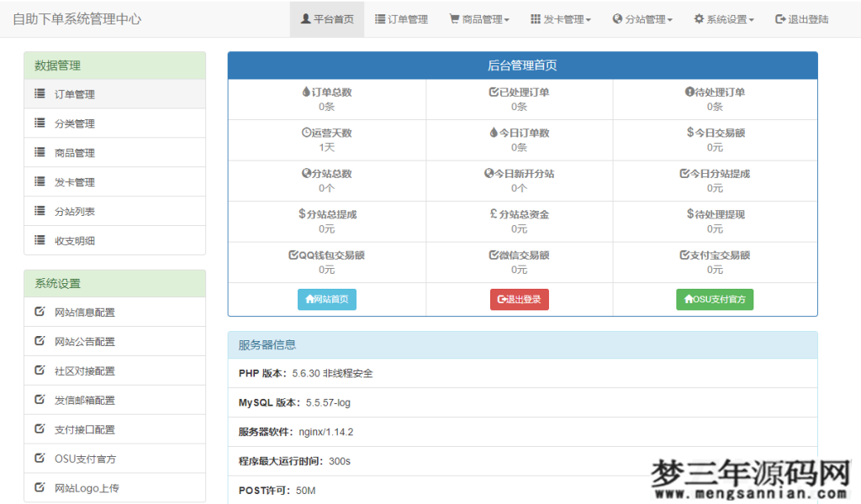The image size is (861, 504).
Task: Expand the 商品管理 dropdown menu
Action: (x=478, y=18)
